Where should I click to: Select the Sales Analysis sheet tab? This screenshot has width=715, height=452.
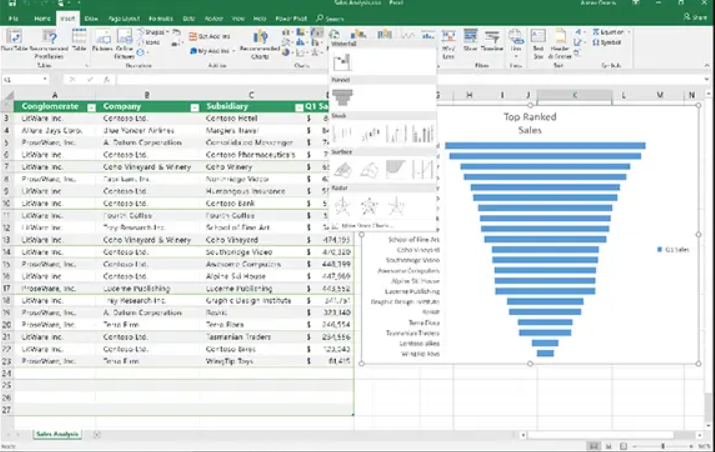pos(57,434)
